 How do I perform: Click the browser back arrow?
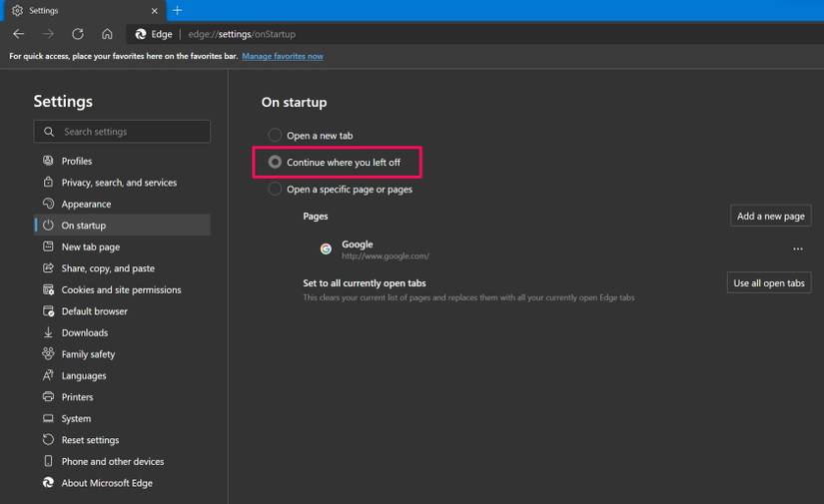(18, 34)
